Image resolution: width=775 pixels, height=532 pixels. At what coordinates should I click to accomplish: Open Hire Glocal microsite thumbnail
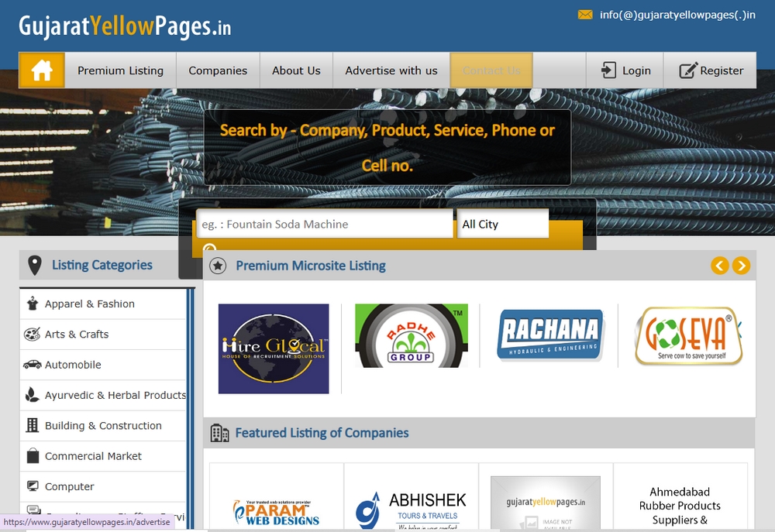click(274, 348)
